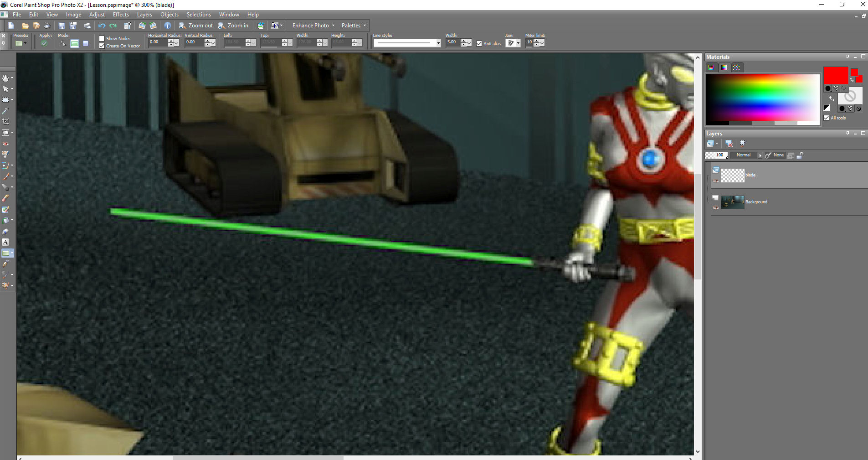Select the Flood Fill bucket tool
Screen dimensions: 868x460
[x=5, y=220]
